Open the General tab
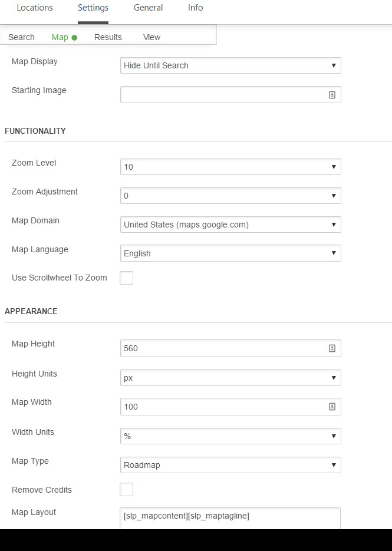This screenshot has width=392, height=551. tap(148, 8)
